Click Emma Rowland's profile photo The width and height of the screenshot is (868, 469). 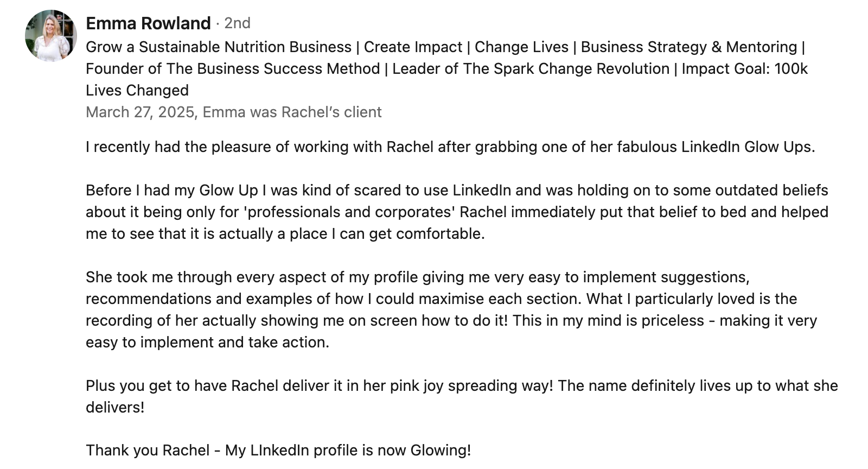(50, 36)
